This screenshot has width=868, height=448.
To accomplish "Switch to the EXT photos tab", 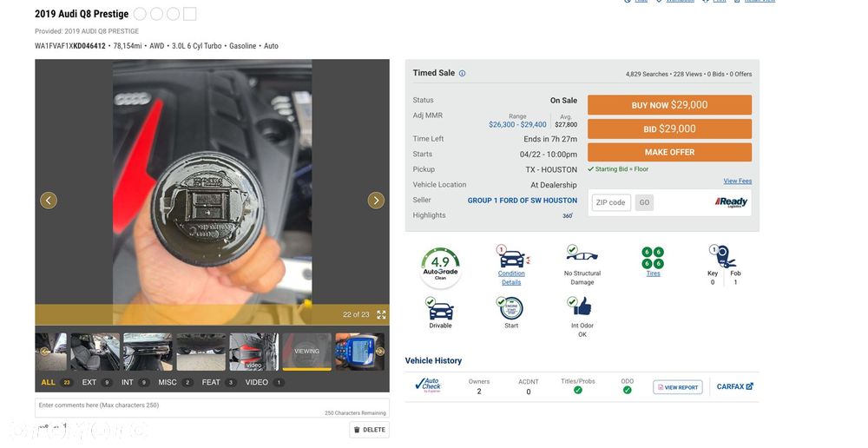I will [x=97, y=382].
